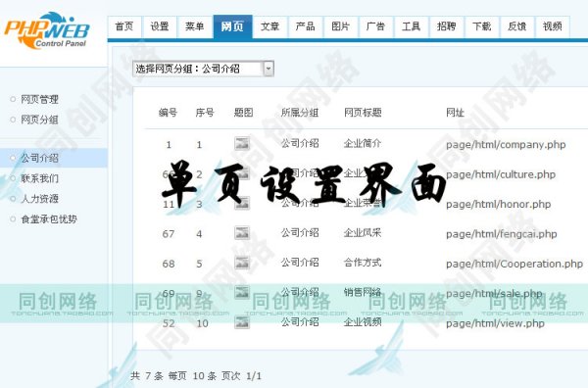Switch to the 文章 tab

270,26
